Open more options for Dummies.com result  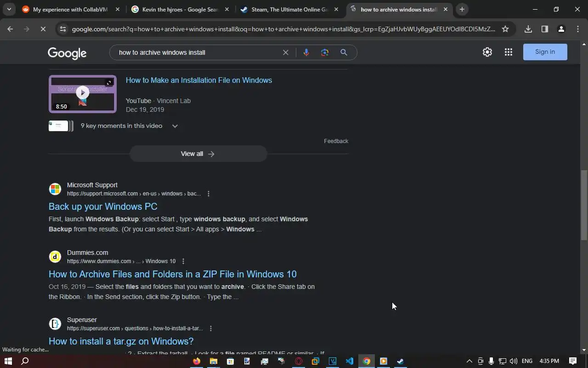(x=183, y=261)
